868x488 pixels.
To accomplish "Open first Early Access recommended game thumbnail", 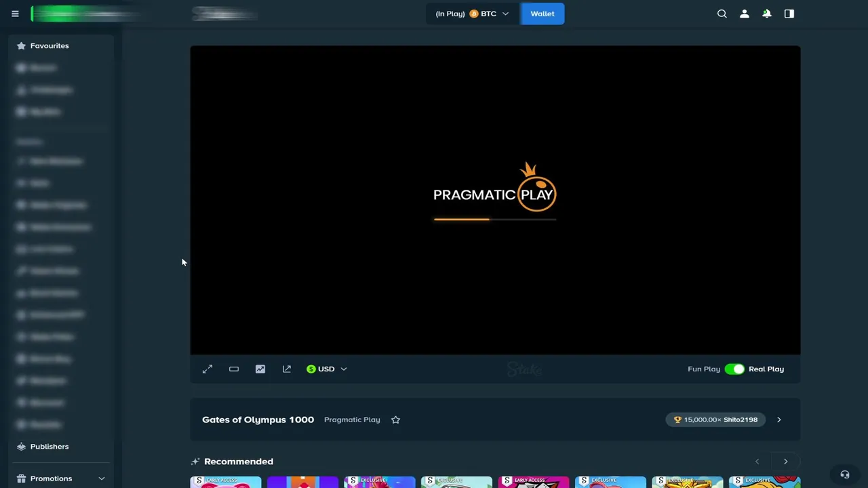I will [x=226, y=482].
